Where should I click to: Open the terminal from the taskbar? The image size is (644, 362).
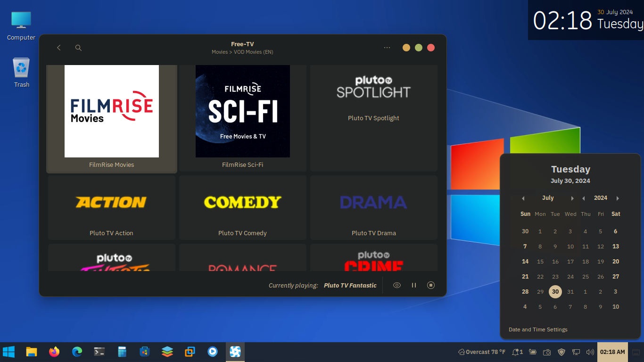tap(99, 352)
